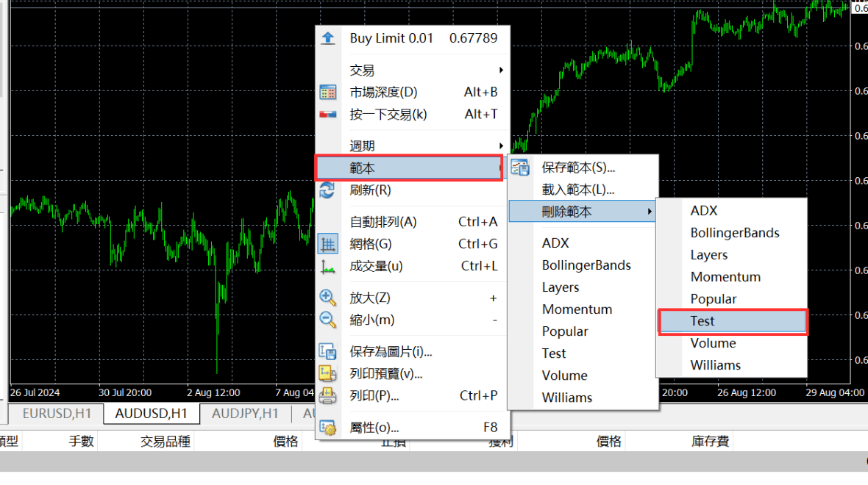The image size is (868, 485).
Task: Choose 按一下交易(k) menu entry
Action: tap(413, 115)
